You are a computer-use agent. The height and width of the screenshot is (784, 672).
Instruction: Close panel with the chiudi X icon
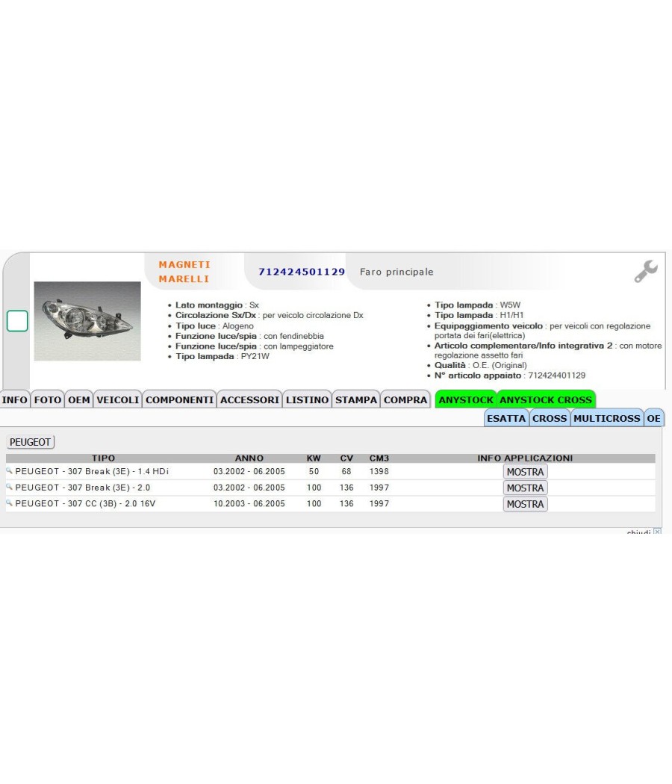[657, 532]
